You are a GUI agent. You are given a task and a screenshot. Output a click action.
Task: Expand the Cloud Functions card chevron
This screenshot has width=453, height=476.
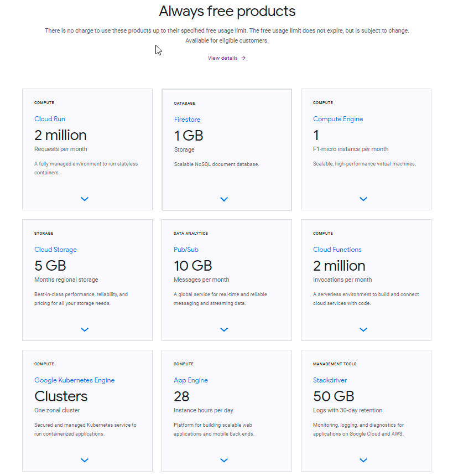pyautogui.click(x=363, y=329)
